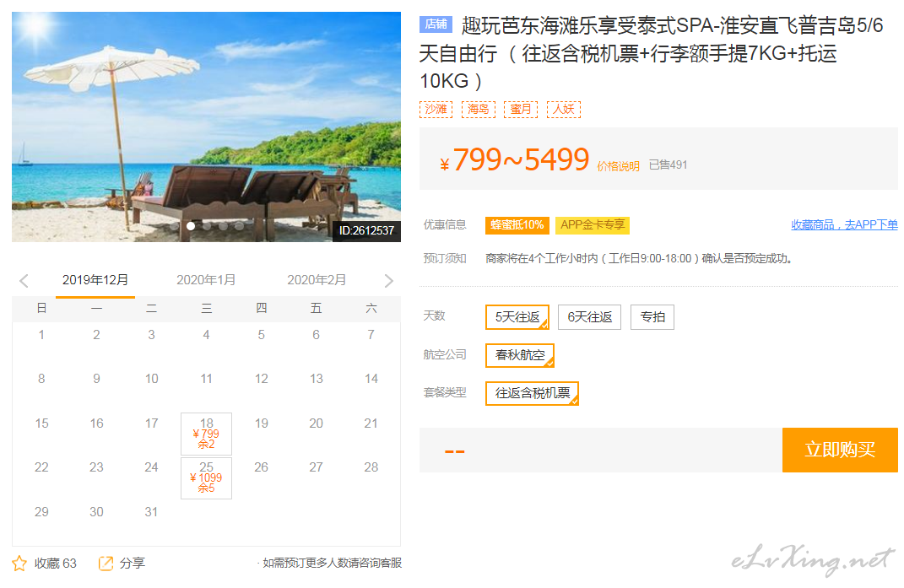Choose the 专拍 option

click(652, 317)
